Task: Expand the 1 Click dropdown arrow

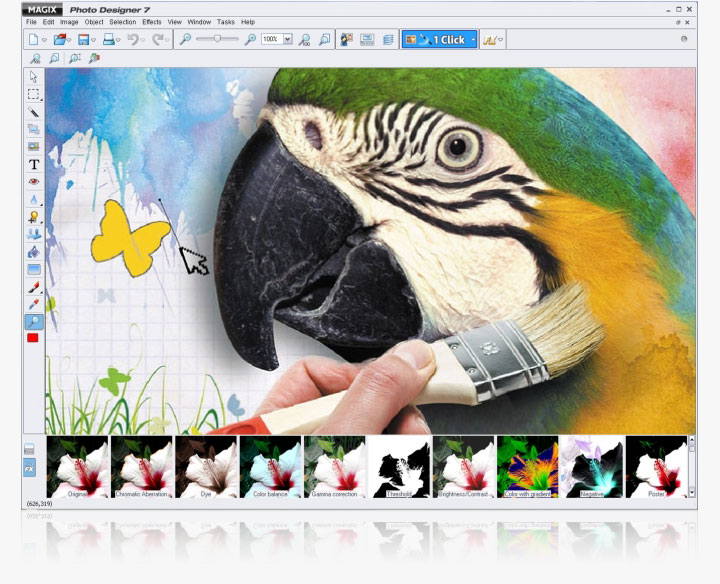Action: point(473,40)
